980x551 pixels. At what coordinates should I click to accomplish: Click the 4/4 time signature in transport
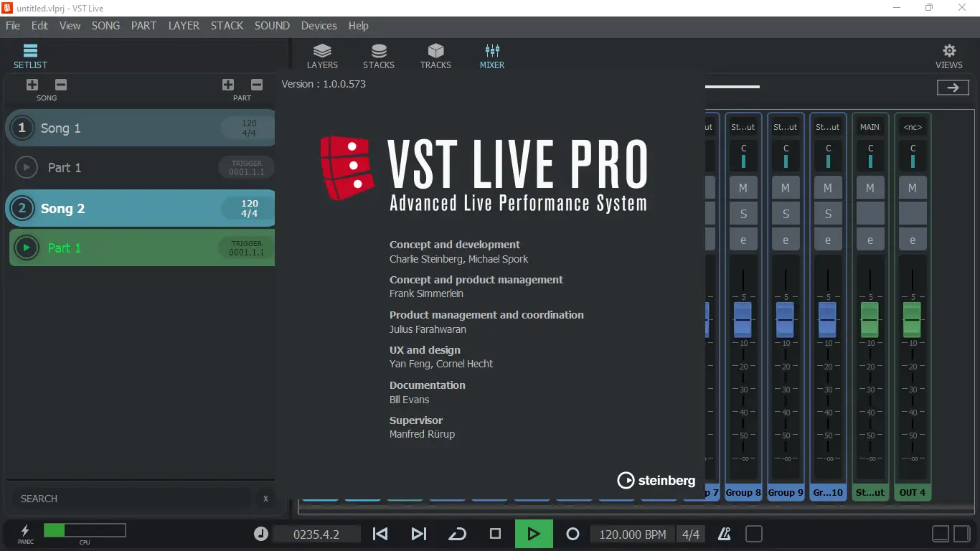(690, 534)
